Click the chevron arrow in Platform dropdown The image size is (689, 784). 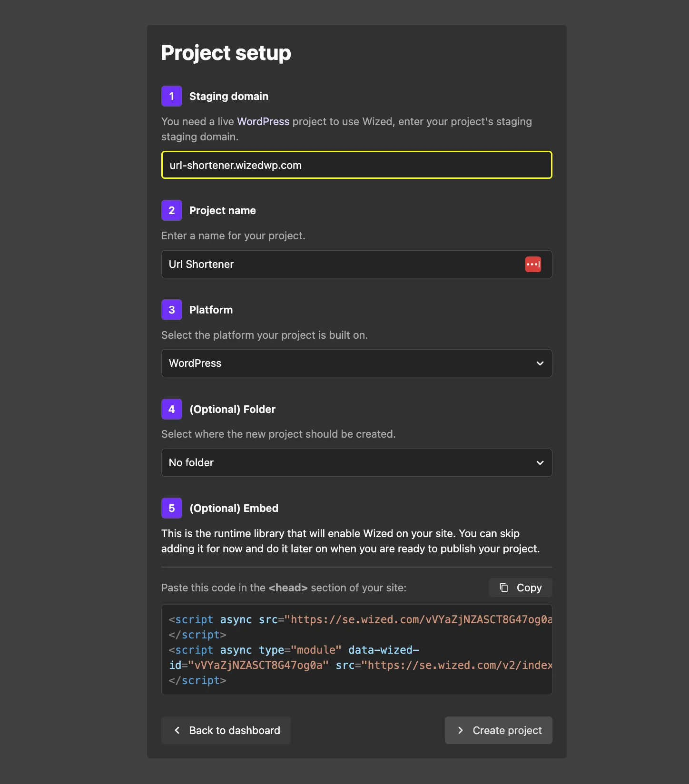(540, 363)
